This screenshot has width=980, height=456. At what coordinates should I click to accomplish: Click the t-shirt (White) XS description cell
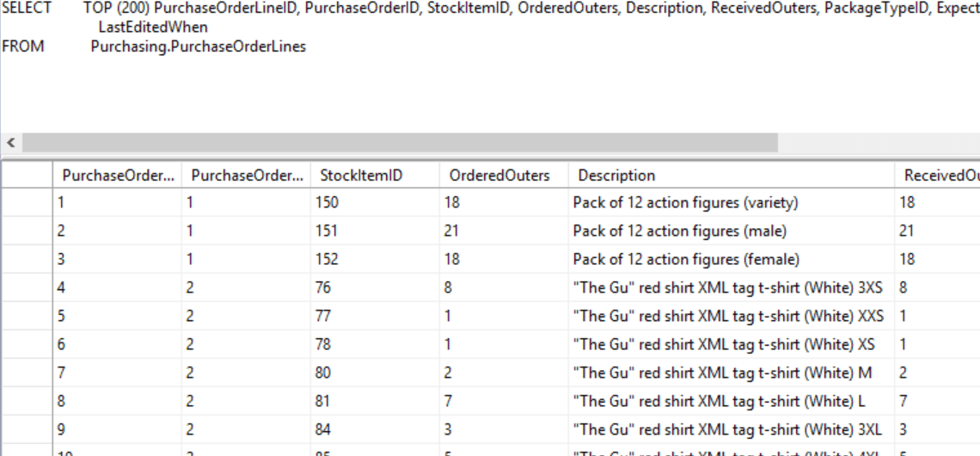pyautogui.click(x=732, y=344)
